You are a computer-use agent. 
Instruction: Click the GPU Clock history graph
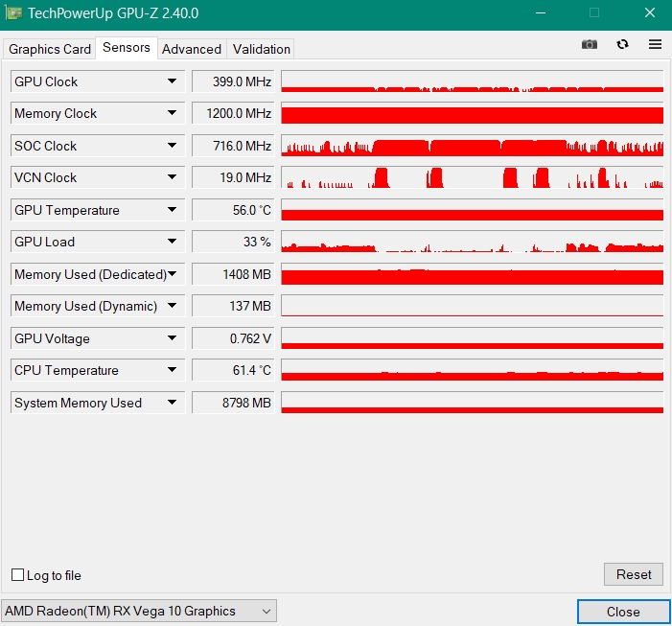(x=473, y=81)
